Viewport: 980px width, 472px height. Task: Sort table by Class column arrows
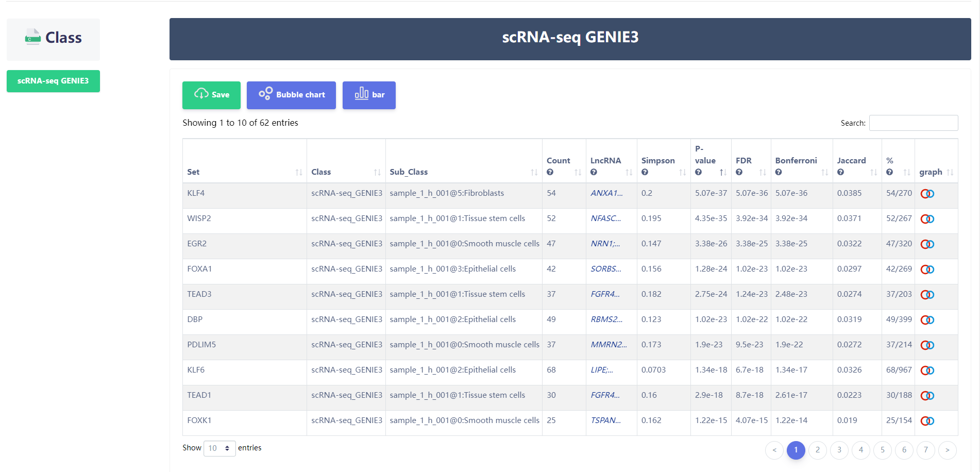tap(377, 172)
